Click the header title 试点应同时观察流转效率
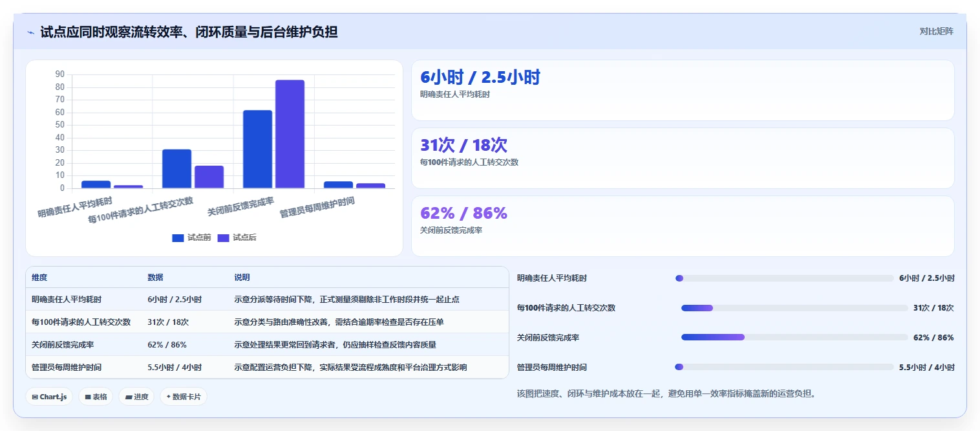 coord(189,32)
